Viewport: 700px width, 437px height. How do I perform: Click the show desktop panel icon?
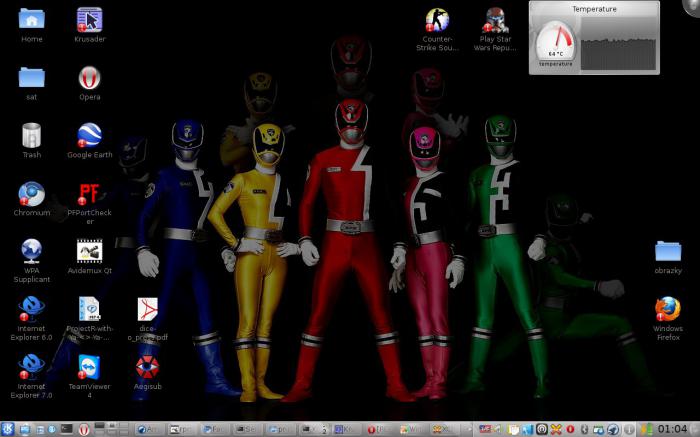pos(25,429)
